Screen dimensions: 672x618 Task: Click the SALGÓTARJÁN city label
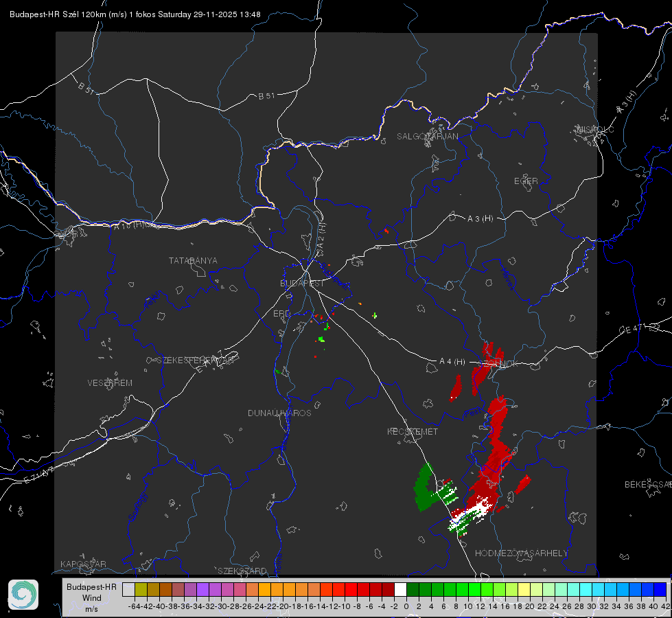pos(427,137)
